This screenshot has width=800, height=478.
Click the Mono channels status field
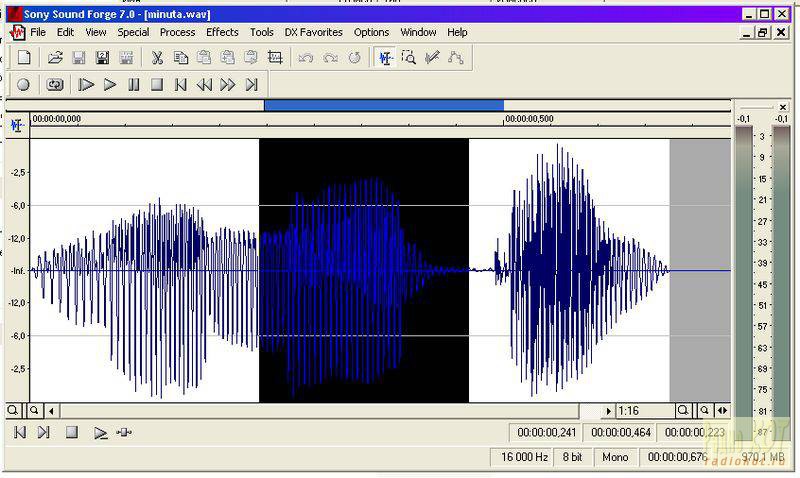[x=615, y=457]
